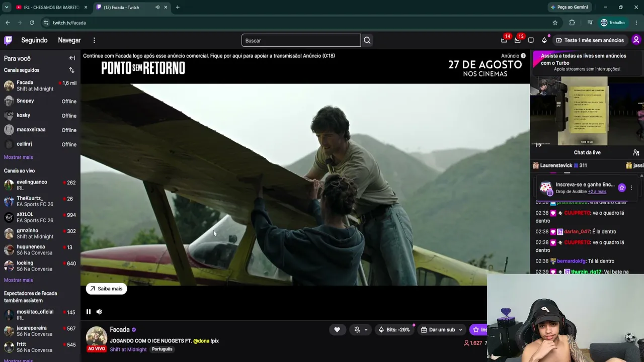Open aXtLOL live channel
644x362 pixels.
(x=40, y=217)
